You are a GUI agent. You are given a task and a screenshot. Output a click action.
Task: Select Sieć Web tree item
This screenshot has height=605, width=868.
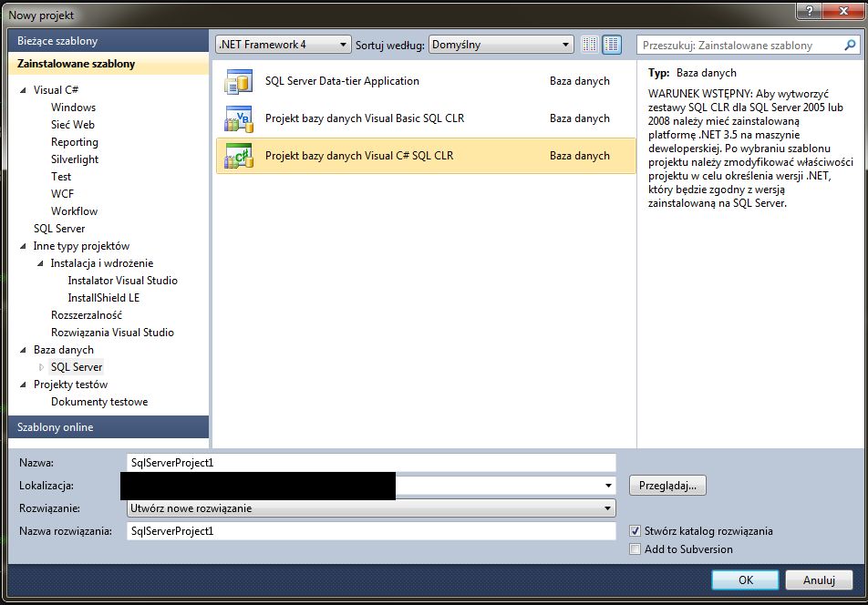[73, 125]
